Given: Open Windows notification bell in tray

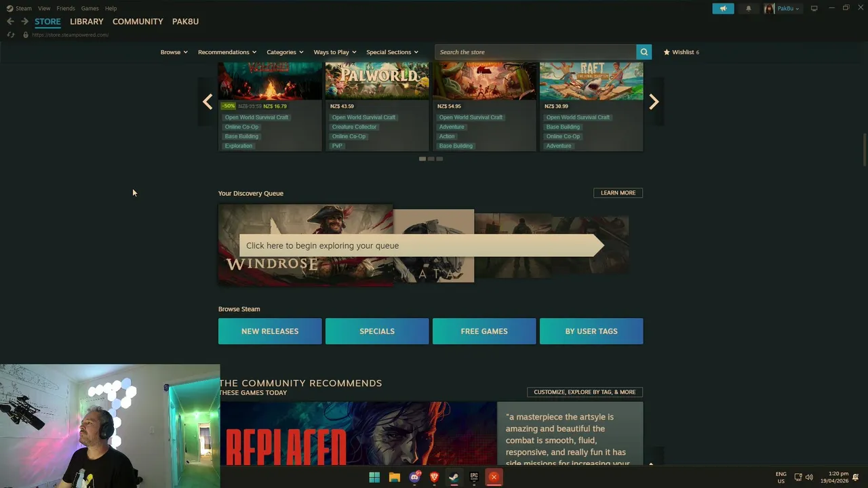Looking at the screenshot, I should coord(856,477).
